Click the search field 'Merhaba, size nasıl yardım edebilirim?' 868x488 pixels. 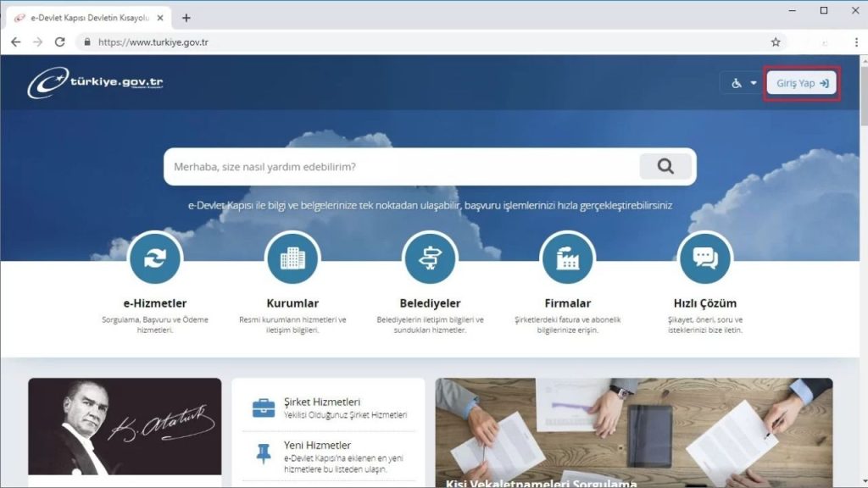coord(398,167)
